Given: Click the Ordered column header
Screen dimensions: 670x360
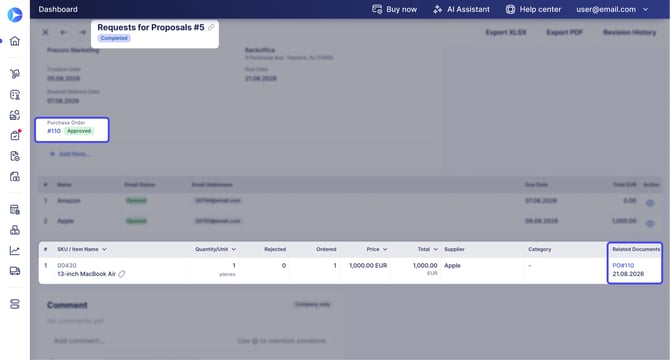Looking at the screenshot, I should pyautogui.click(x=326, y=249).
